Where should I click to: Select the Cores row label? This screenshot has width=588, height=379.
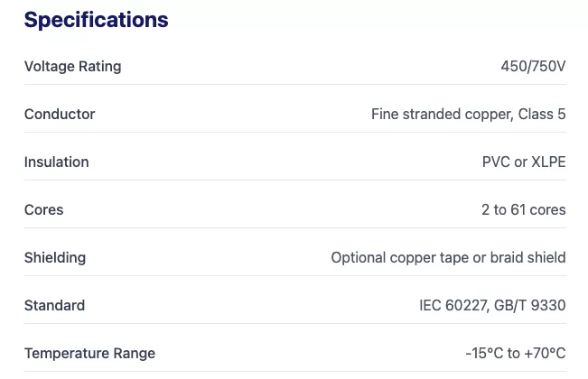[x=43, y=209]
